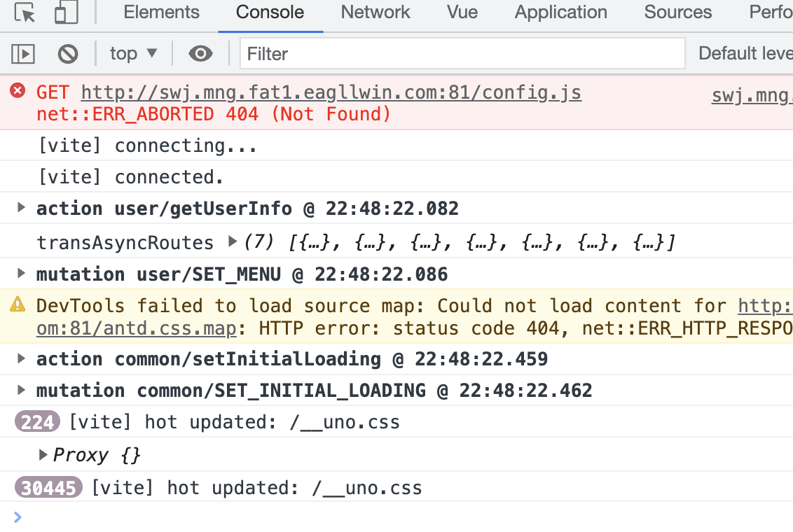This screenshot has height=532, width=793.
Task: Clear the console with the no-entry icon
Action: click(x=68, y=53)
